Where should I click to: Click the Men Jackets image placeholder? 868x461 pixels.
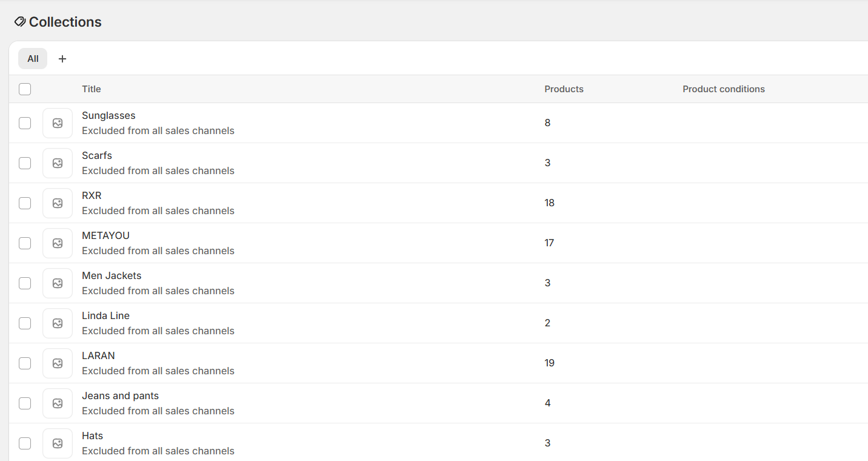click(x=58, y=283)
